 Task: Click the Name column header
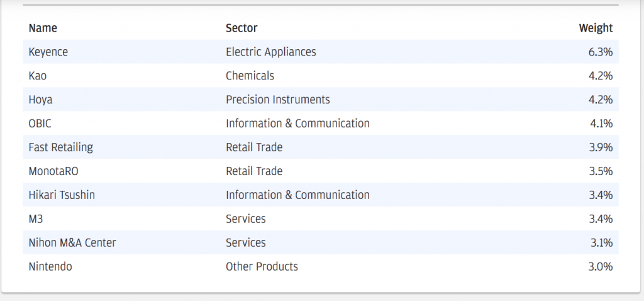coord(43,28)
